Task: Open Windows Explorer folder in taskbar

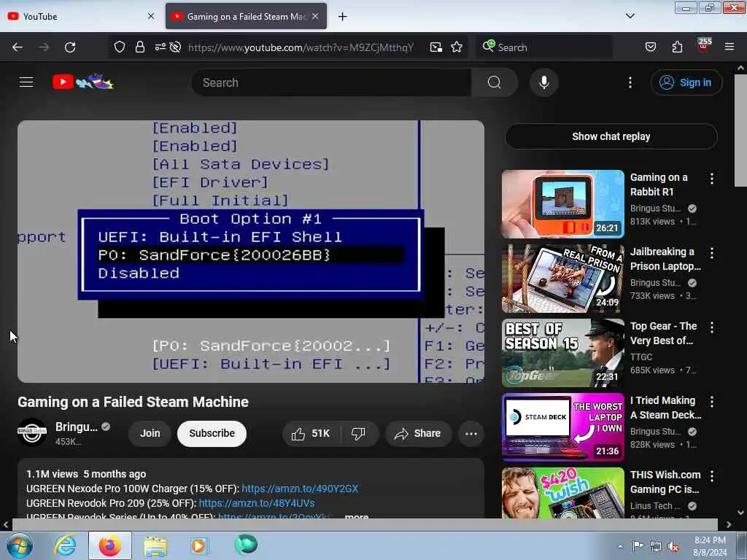Action: pyautogui.click(x=155, y=546)
